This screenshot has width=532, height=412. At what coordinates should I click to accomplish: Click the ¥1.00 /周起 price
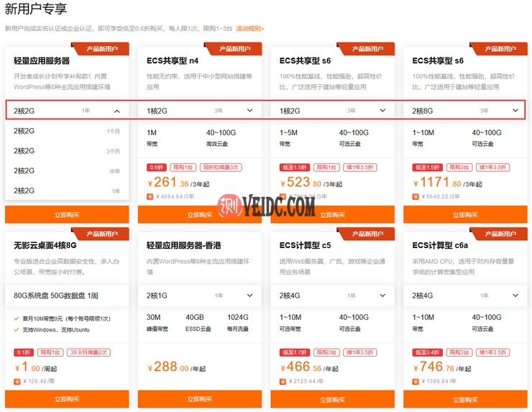coord(36,367)
